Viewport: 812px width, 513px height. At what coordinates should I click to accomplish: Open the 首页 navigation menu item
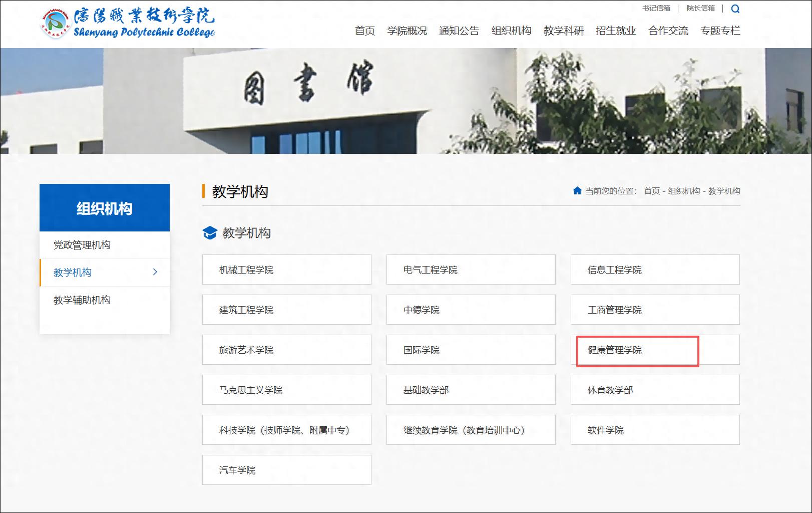[x=364, y=31]
